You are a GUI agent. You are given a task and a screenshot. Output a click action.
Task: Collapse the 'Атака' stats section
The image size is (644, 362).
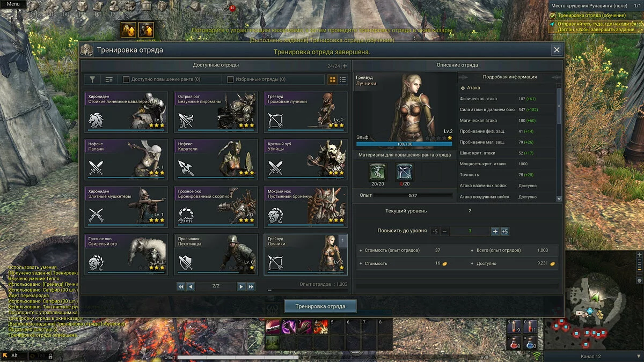coord(463,87)
